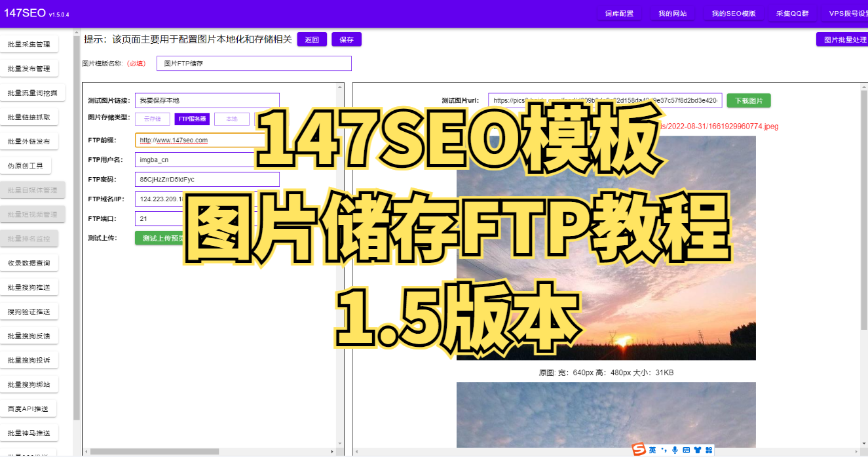Open 批量采集管理 in the sidebar

pyautogui.click(x=29, y=45)
